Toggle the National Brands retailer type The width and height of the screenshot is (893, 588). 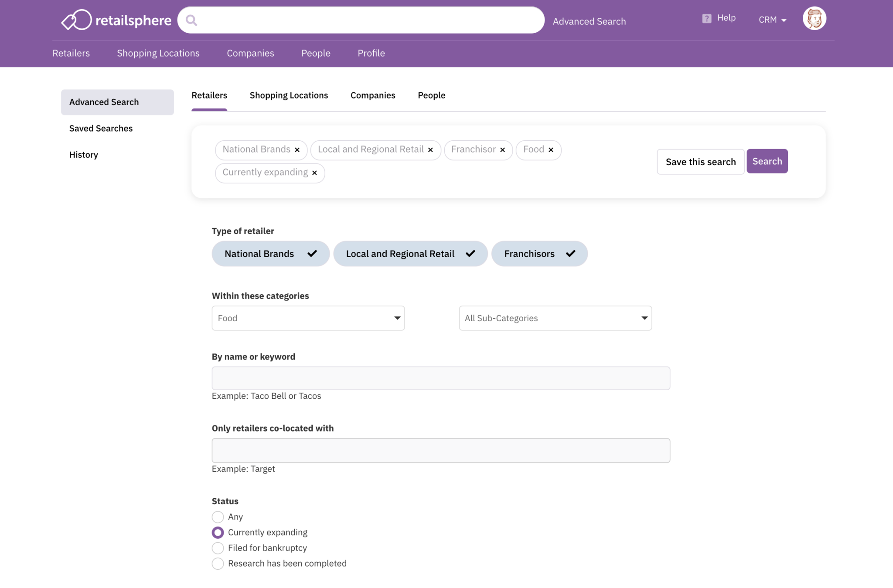pos(270,254)
